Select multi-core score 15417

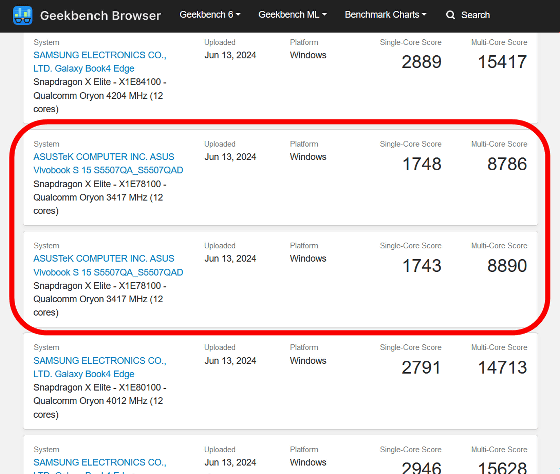(502, 62)
